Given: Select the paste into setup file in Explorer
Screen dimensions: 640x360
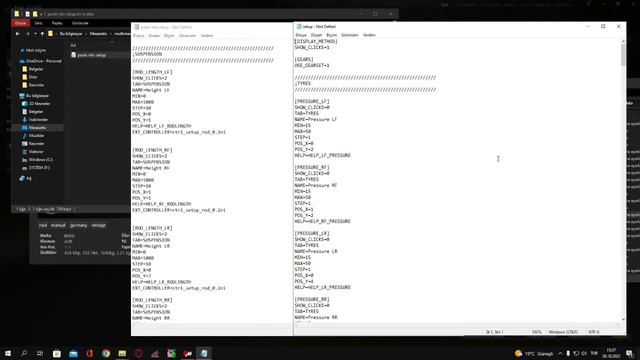Looking at the screenshot, I should pyautogui.click(x=91, y=55).
